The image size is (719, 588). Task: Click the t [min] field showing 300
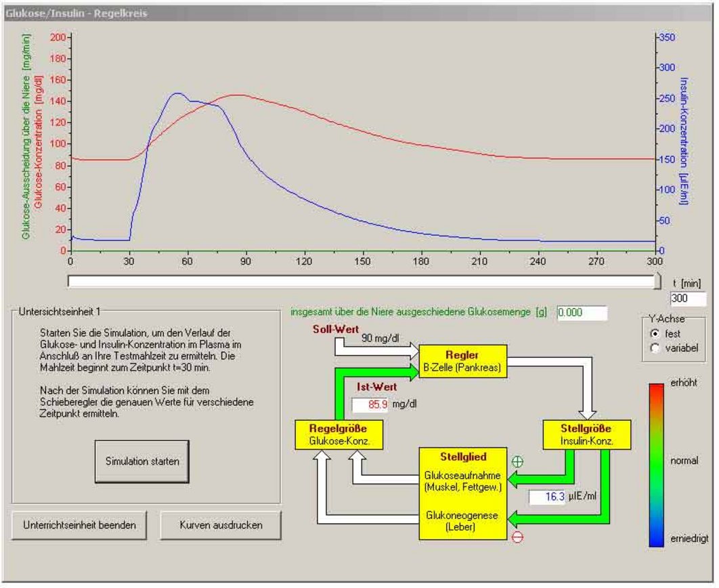pyautogui.click(x=687, y=298)
